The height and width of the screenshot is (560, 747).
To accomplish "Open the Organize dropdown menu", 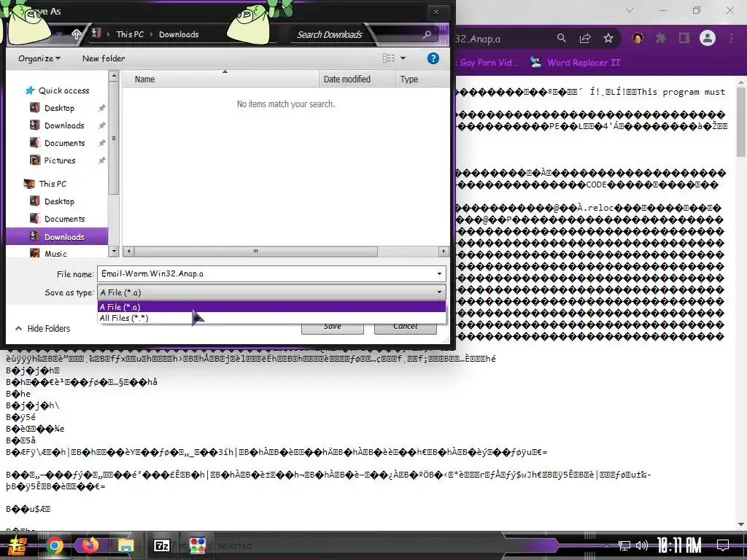I will coord(39,58).
